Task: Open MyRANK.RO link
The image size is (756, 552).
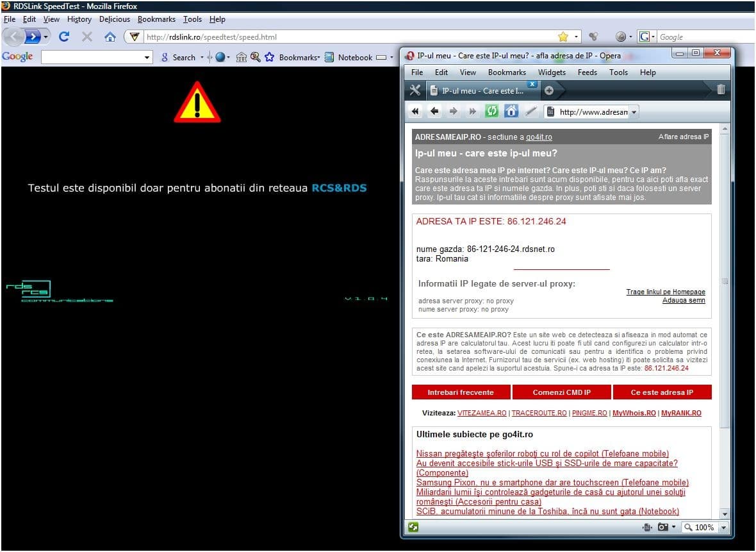Action: [681, 413]
